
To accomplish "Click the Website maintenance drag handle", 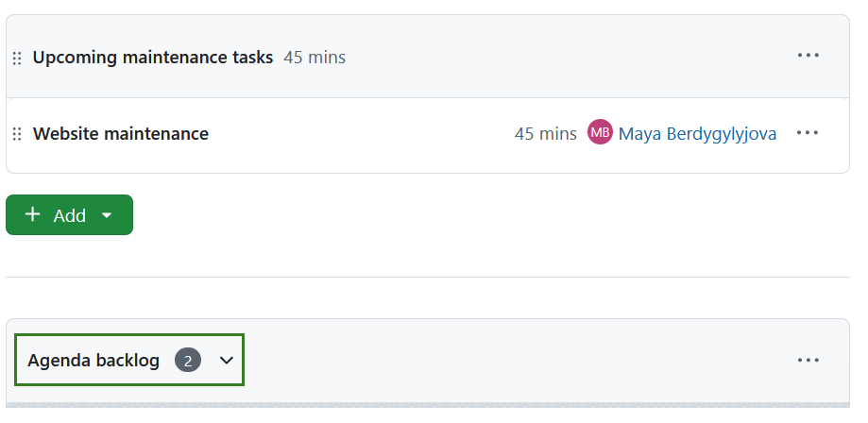I will coord(17,134).
